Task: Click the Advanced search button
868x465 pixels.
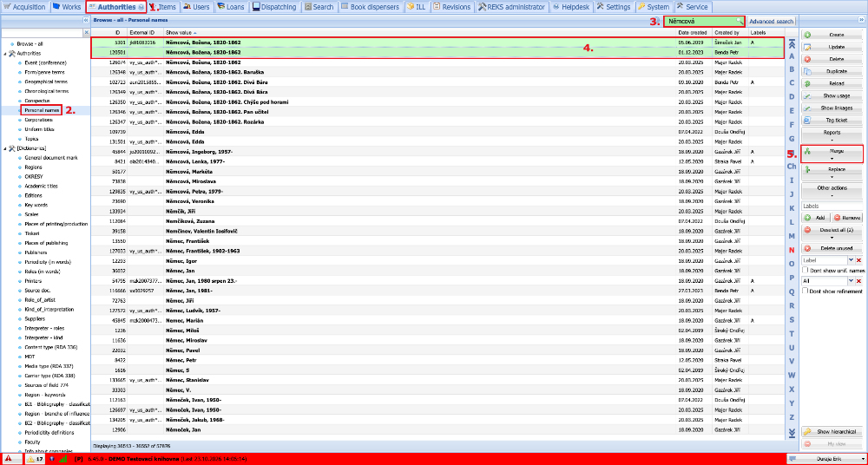Action: point(771,21)
